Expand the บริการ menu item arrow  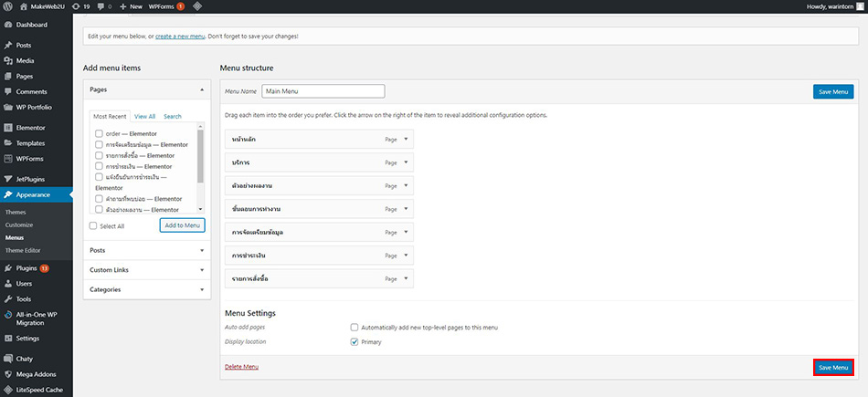(406, 162)
